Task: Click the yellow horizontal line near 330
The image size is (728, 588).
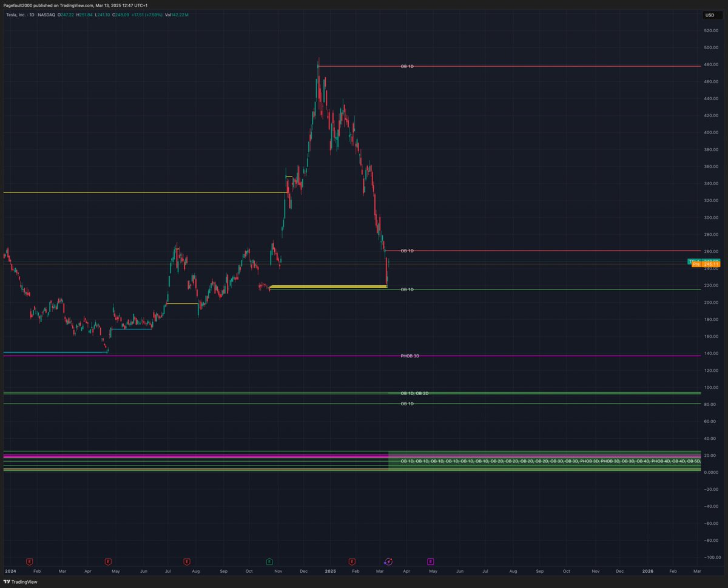Action: coord(144,192)
